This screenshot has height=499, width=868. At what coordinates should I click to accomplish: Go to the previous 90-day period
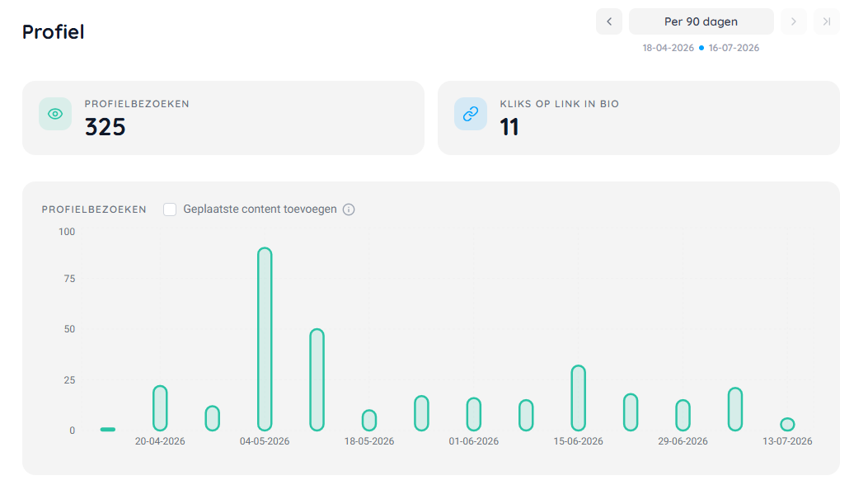tap(609, 21)
